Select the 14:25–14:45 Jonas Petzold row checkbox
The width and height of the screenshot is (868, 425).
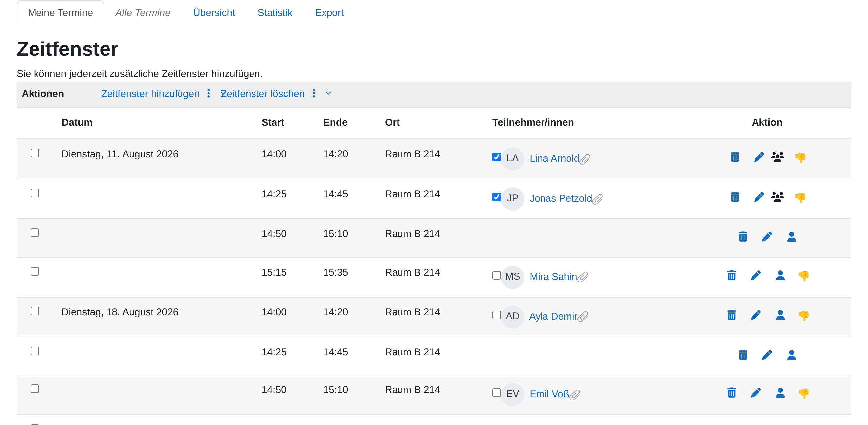(x=35, y=193)
